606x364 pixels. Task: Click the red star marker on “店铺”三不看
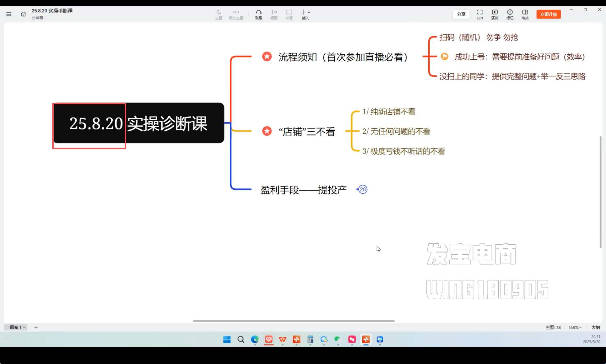[267, 131]
